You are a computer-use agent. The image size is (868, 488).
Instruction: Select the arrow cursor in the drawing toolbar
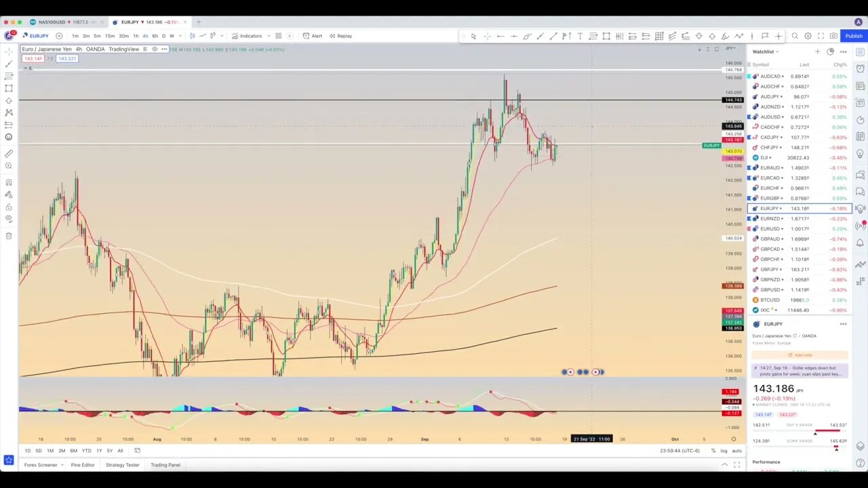tap(473, 36)
